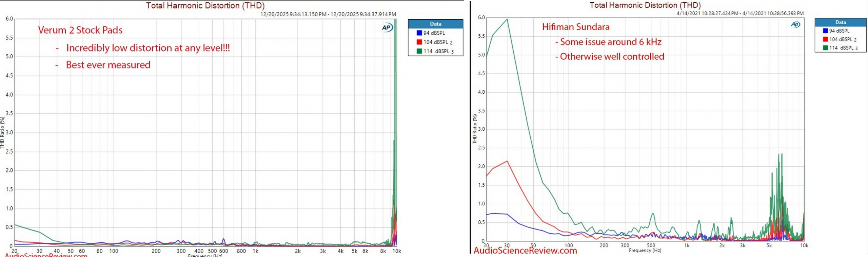Click the AP logo on the Verum 2 chart

point(387,27)
